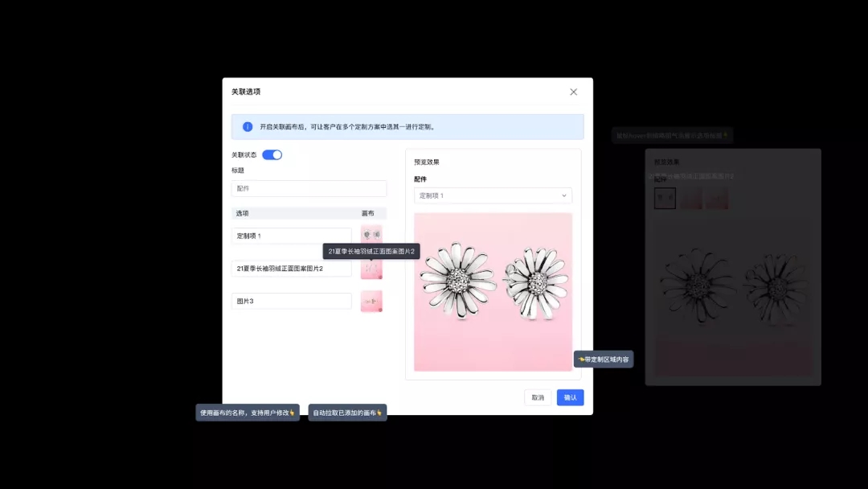Click the 自动拉取已添加的画布 annotation label
This screenshot has width=868, height=489.
tap(346, 412)
